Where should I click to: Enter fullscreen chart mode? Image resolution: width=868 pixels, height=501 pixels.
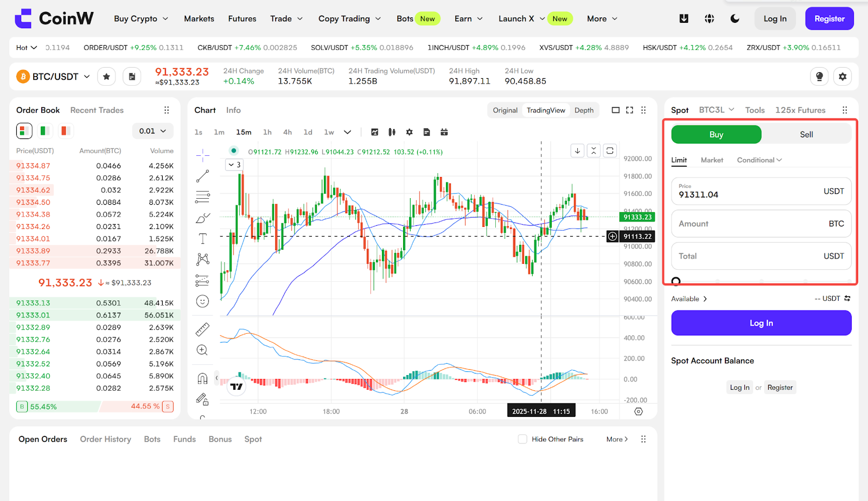click(x=629, y=110)
